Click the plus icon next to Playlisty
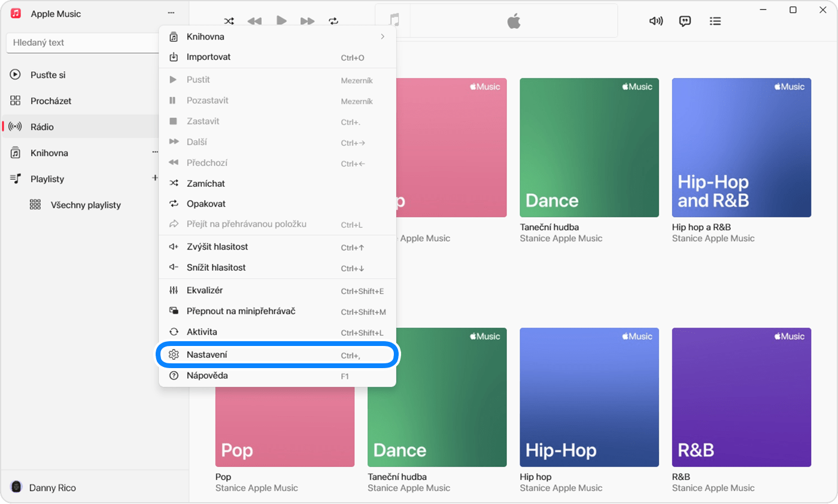Viewport: 838px width, 504px height. tap(154, 178)
